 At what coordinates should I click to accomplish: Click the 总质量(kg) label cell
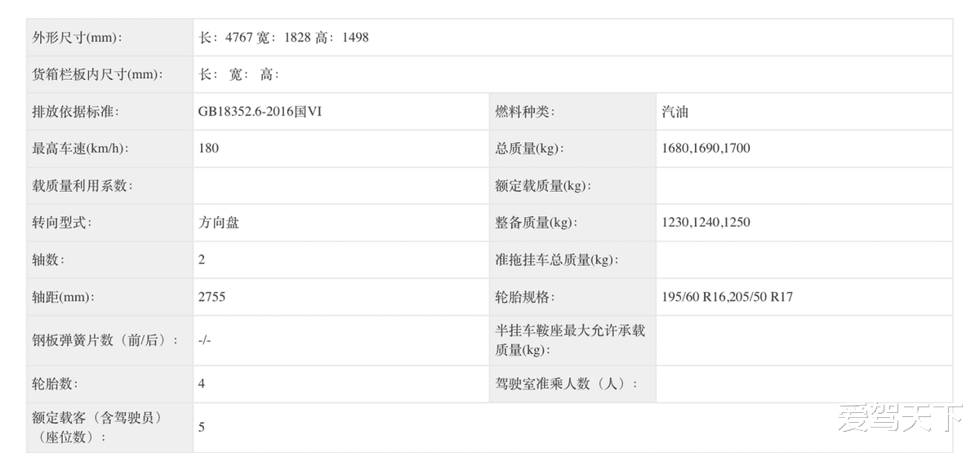tap(529, 149)
